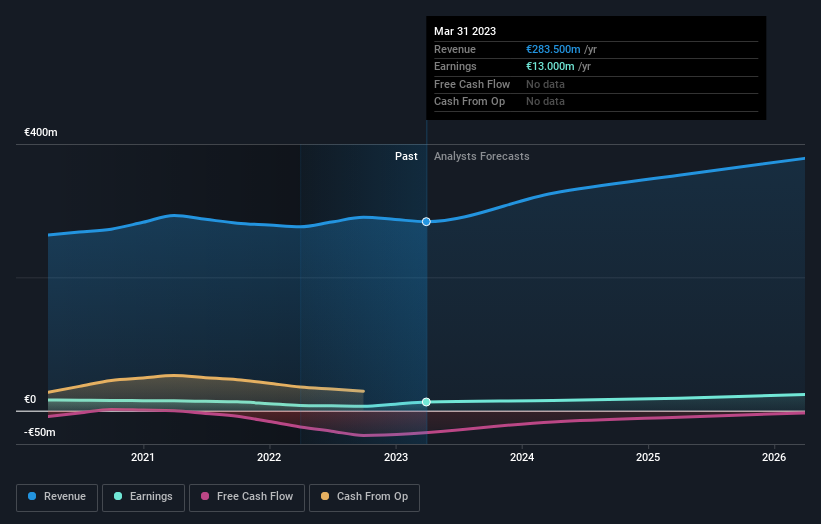Click the Free Cash Flow tooltip row
Viewport: 821px width, 524px height.
tap(596, 84)
